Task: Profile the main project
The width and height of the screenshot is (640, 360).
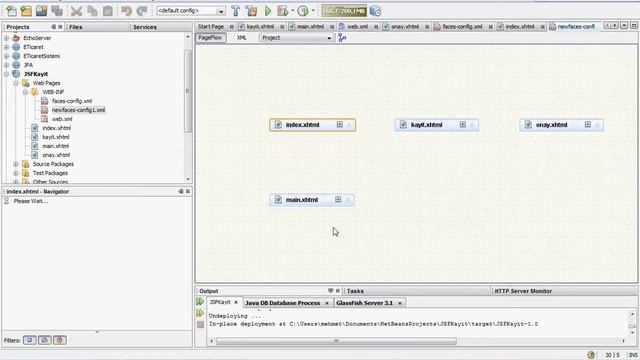Action: [303, 11]
